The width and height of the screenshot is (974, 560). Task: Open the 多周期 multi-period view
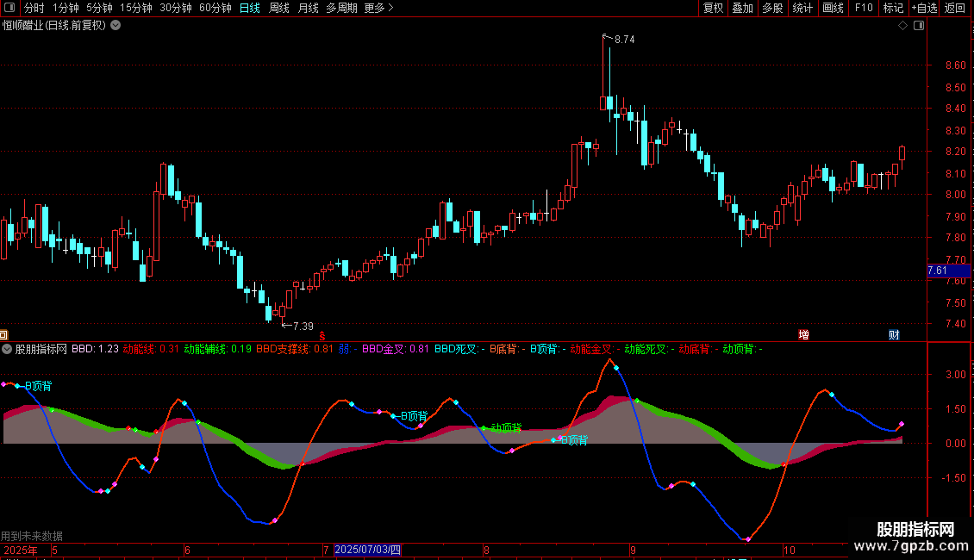[x=341, y=8]
